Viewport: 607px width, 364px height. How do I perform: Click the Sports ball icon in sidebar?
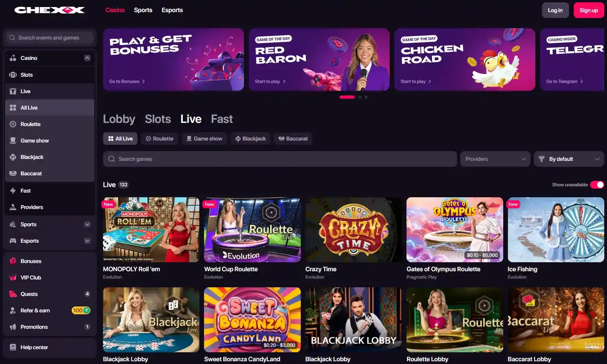click(13, 224)
